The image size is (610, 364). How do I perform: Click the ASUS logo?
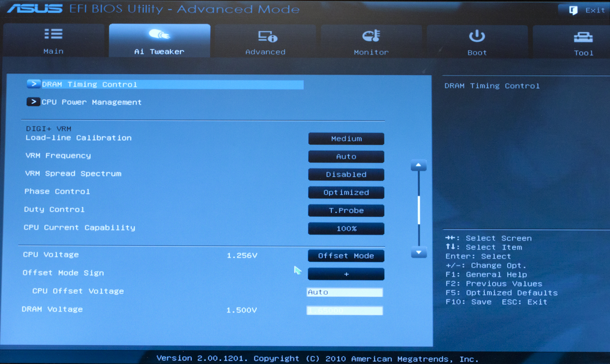(x=35, y=8)
